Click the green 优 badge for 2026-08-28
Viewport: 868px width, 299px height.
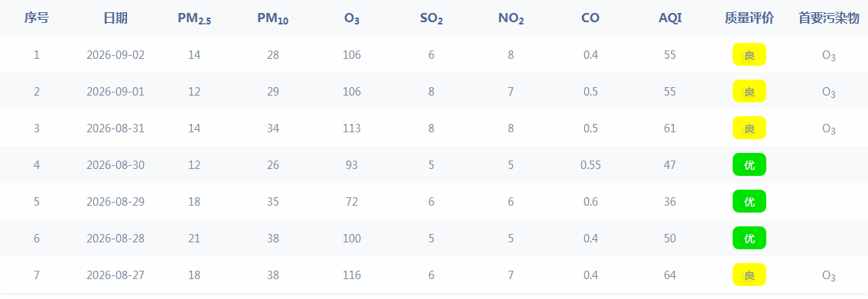(749, 238)
